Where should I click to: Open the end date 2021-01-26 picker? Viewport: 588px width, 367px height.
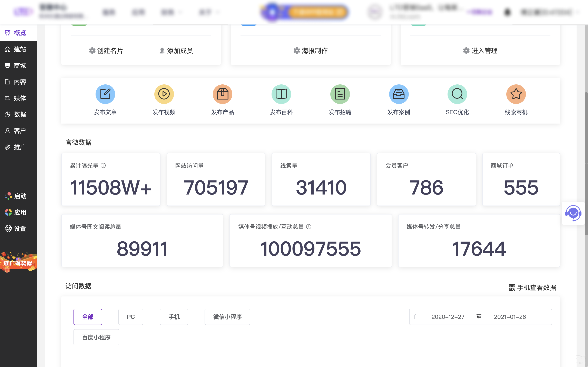510,317
